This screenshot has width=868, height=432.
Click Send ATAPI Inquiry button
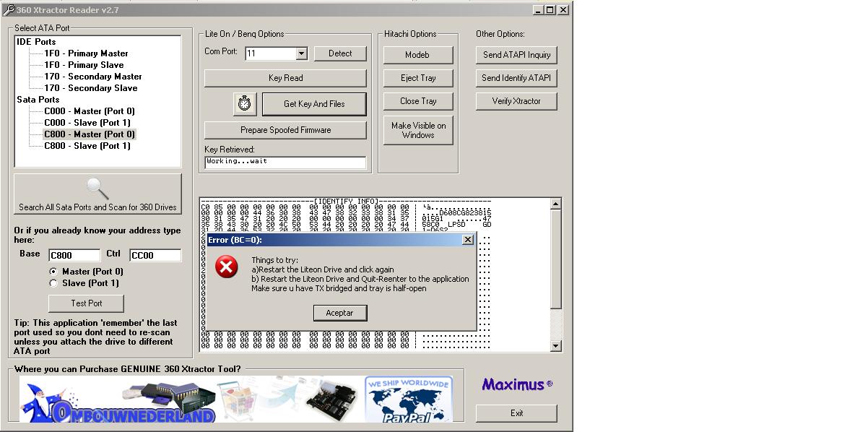coord(516,55)
